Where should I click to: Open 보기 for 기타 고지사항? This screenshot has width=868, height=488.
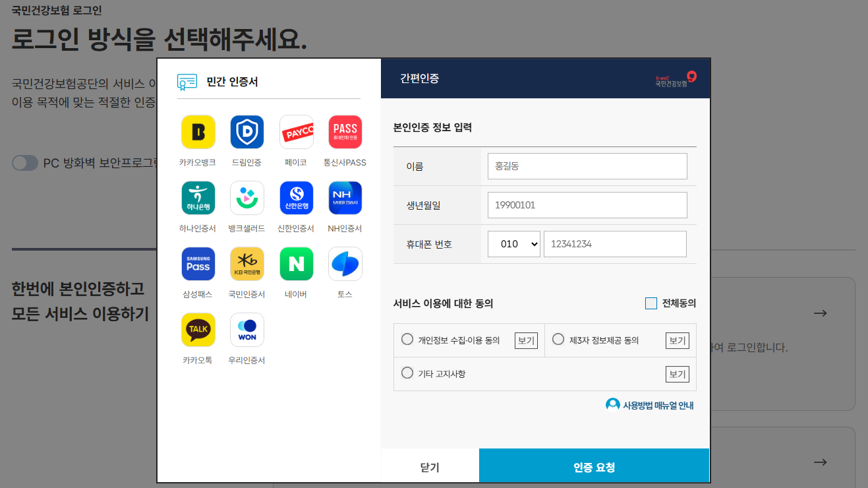pyautogui.click(x=678, y=374)
